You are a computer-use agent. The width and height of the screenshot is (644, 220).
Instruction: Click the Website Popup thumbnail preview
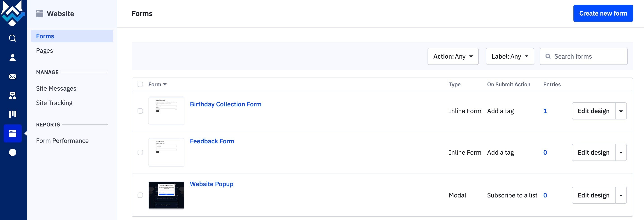pos(166,195)
